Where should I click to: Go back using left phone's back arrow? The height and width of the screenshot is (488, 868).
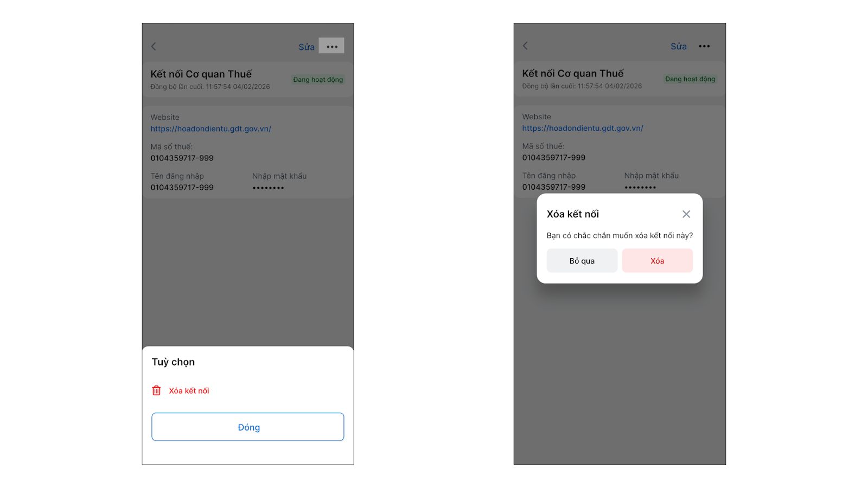point(154,46)
